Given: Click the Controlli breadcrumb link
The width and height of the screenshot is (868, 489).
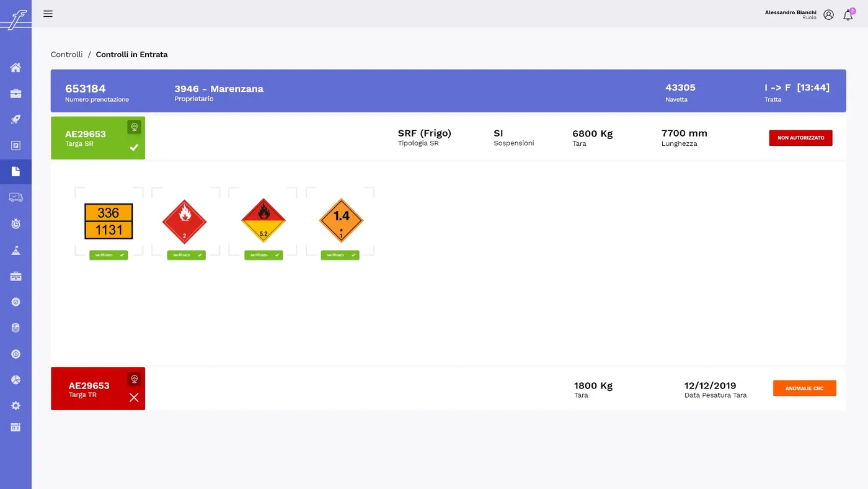Looking at the screenshot, I should (66, 55).
